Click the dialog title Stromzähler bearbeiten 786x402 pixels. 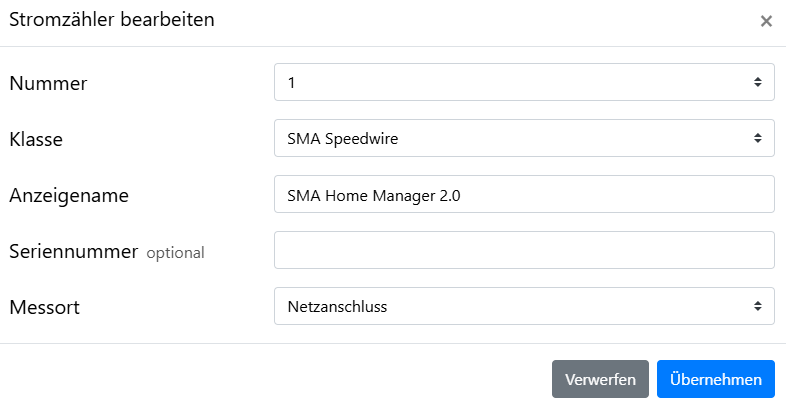tap(111, 19)
